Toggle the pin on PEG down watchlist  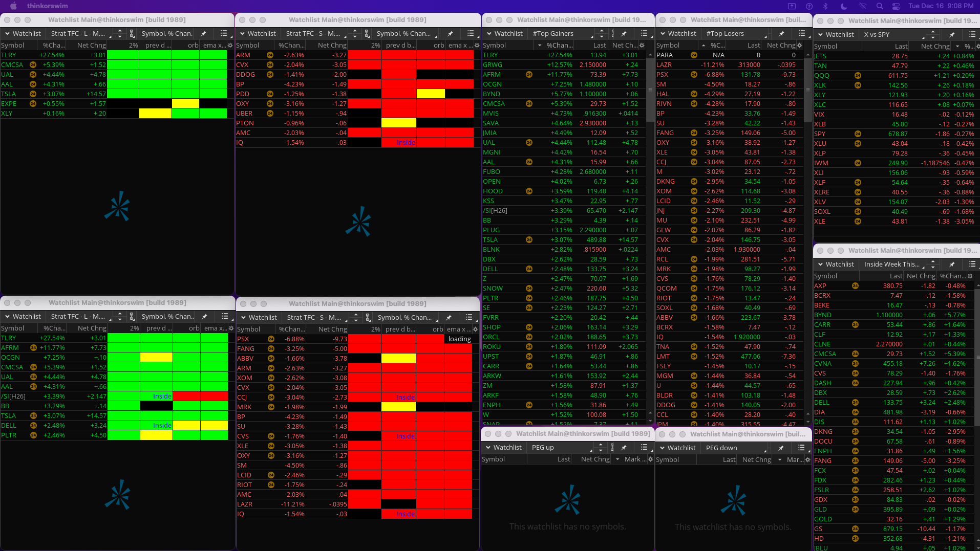tap(781, 448)
